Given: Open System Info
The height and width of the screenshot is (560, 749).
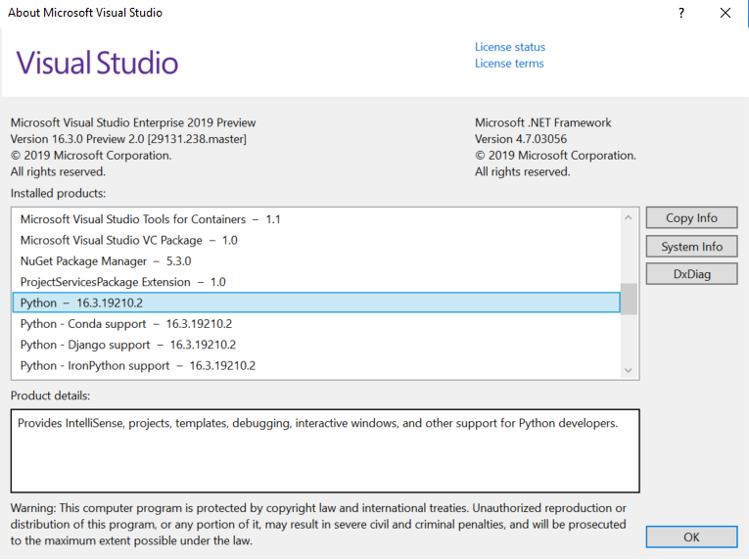Looking at the screenshot, I should tap(691, 247).
